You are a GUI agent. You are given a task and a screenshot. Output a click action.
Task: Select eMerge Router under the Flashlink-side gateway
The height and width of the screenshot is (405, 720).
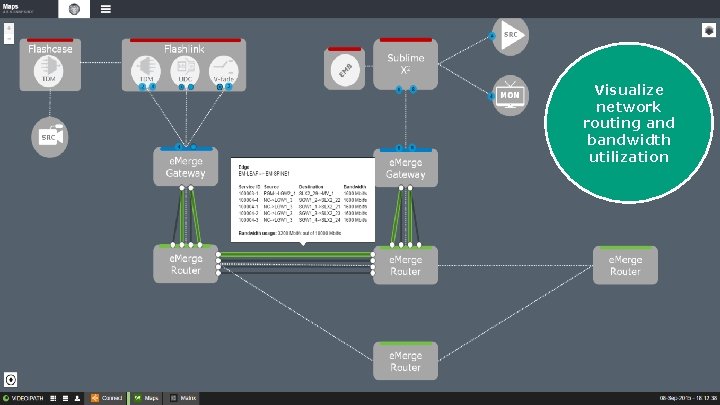pos(186,264)
